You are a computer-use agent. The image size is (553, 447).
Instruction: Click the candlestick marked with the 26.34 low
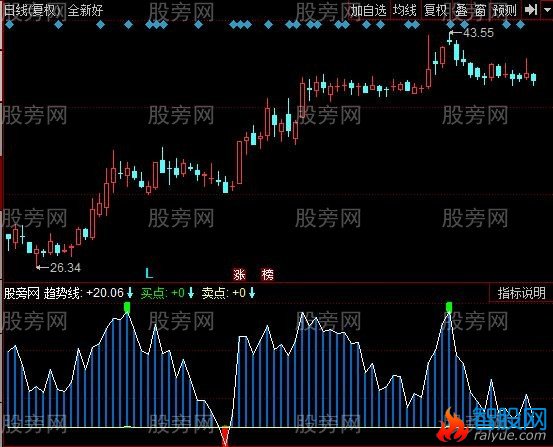pos(36,255)
